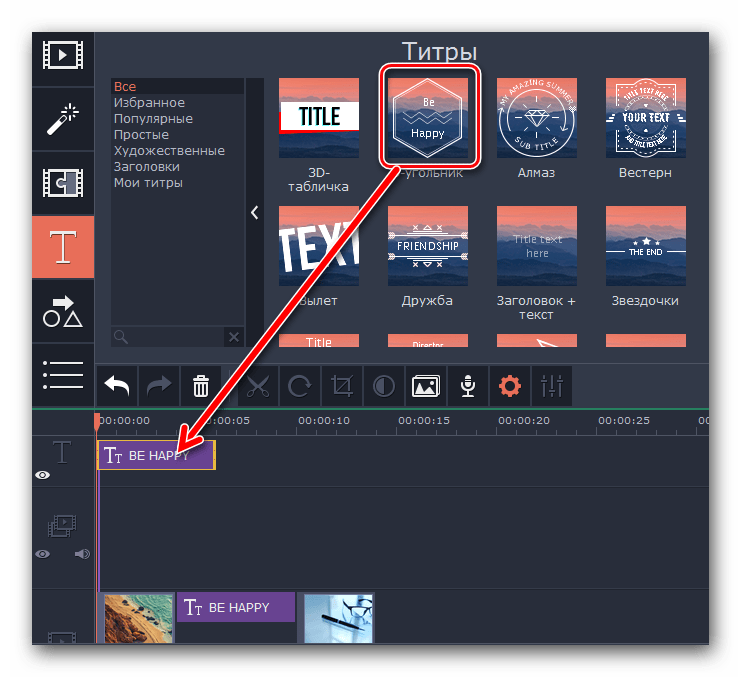Open the Audio equalizer sliders icon

pos(551,386)
